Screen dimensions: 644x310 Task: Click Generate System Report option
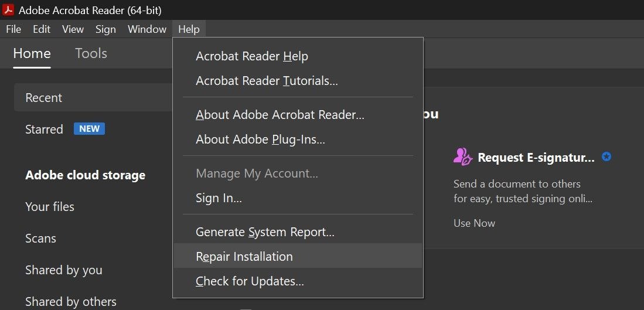click(265, 232)
